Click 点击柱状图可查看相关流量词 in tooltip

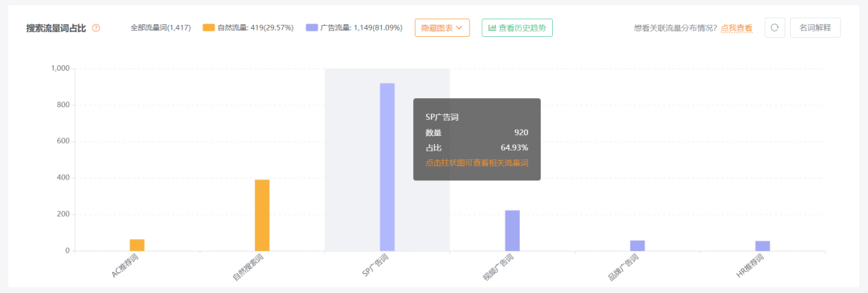point(477,163)
